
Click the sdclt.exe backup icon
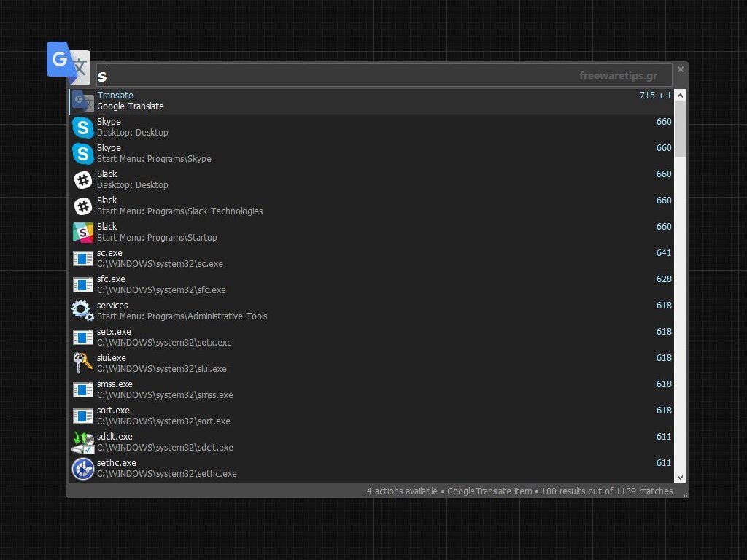click(x=83, y=442)
